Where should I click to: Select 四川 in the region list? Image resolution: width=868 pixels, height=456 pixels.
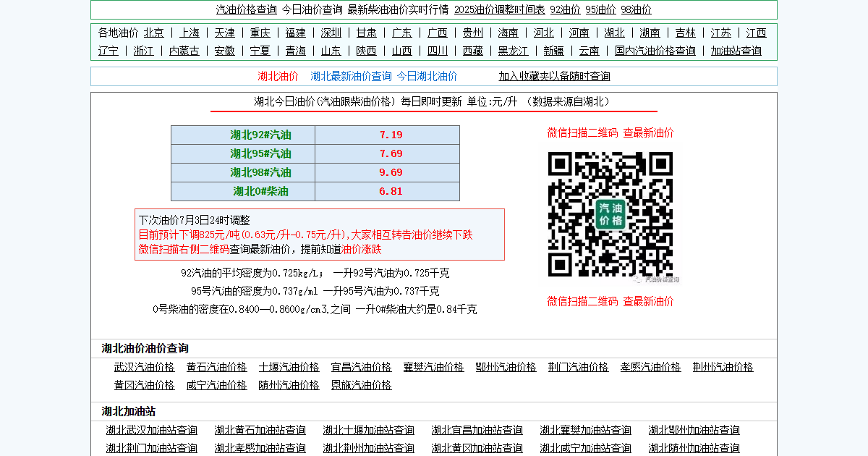438,51
